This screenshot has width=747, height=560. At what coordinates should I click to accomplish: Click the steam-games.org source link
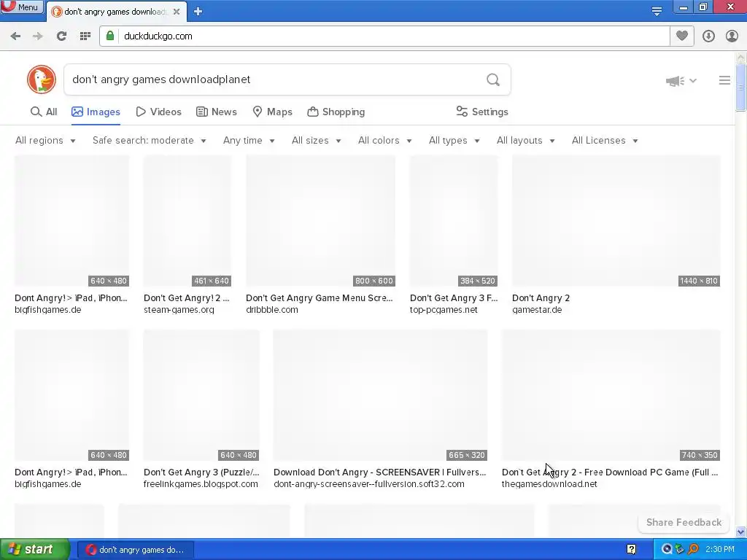click(179, 310)
